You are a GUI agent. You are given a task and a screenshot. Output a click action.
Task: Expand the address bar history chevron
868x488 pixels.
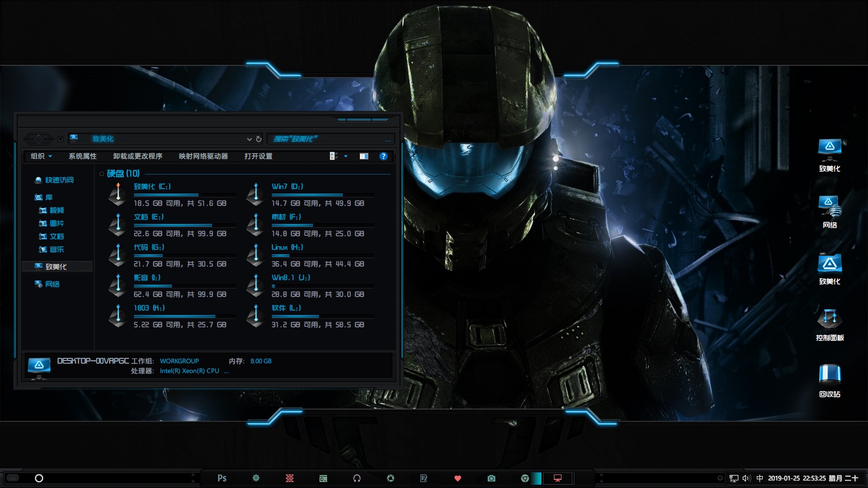[249, 139]
